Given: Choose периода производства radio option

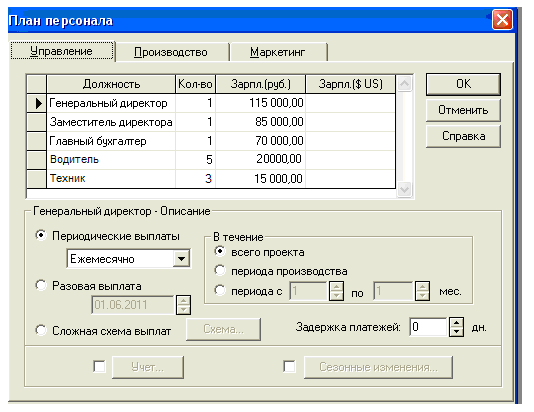Looking at the screenshot, I should (x=220, y=271).
